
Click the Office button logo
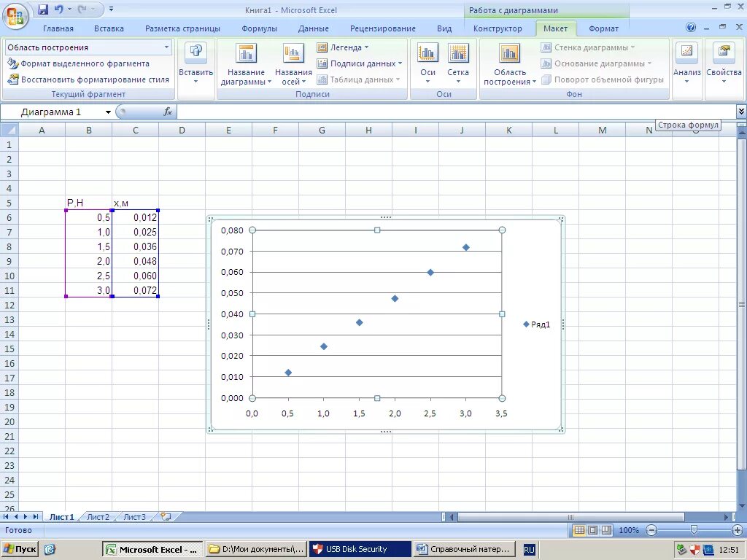[15, 15]
